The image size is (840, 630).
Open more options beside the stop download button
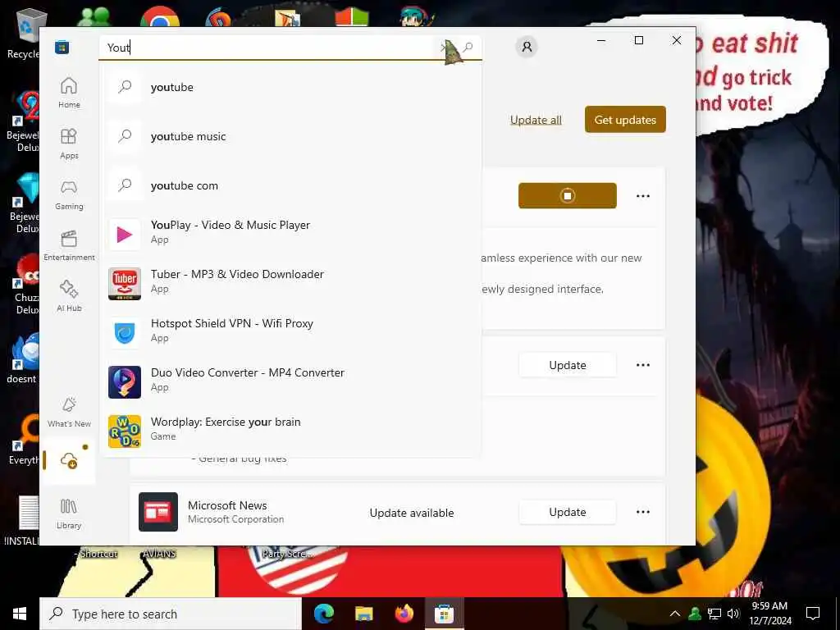click(643, 195)
